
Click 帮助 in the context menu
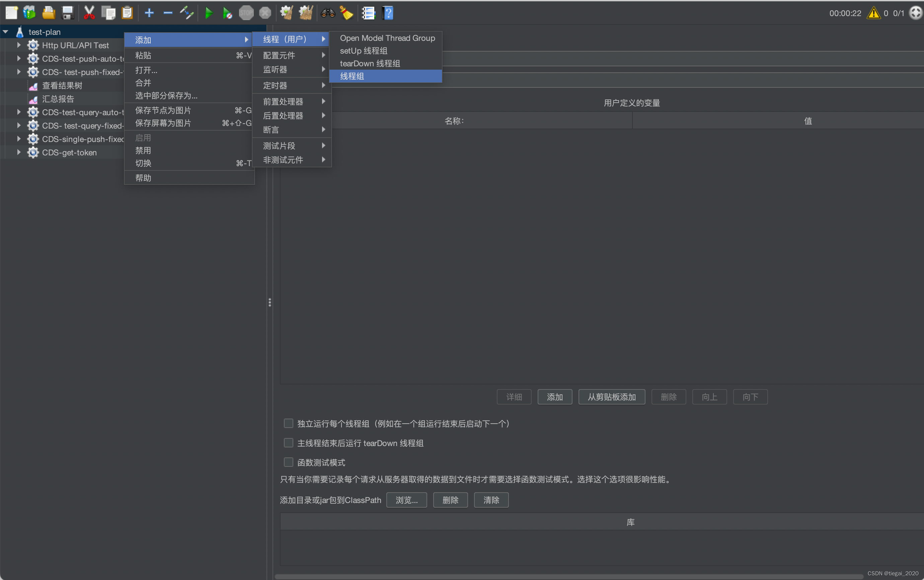click(189, 178)
